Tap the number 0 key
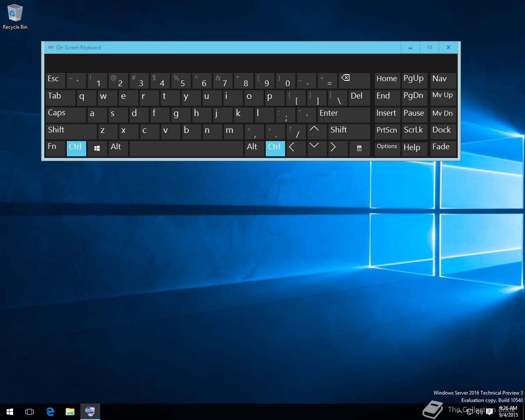525x420 pixels. pos(285,81)
